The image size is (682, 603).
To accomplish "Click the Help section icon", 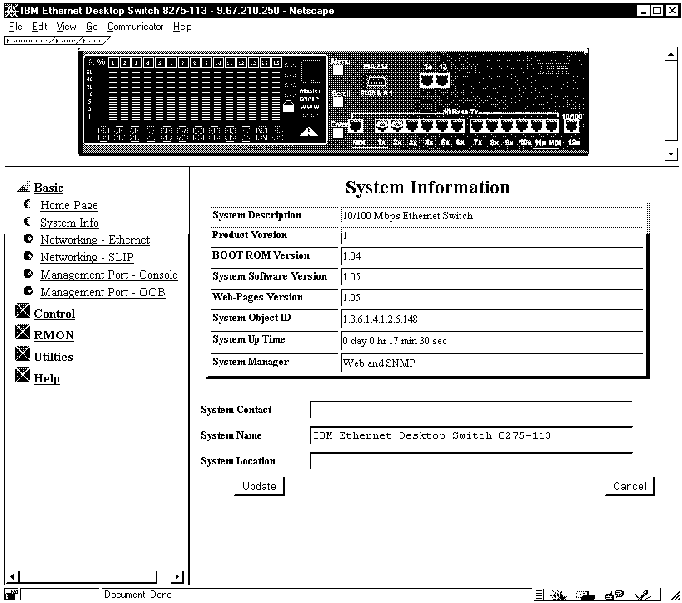I will [x=23, y=377].
